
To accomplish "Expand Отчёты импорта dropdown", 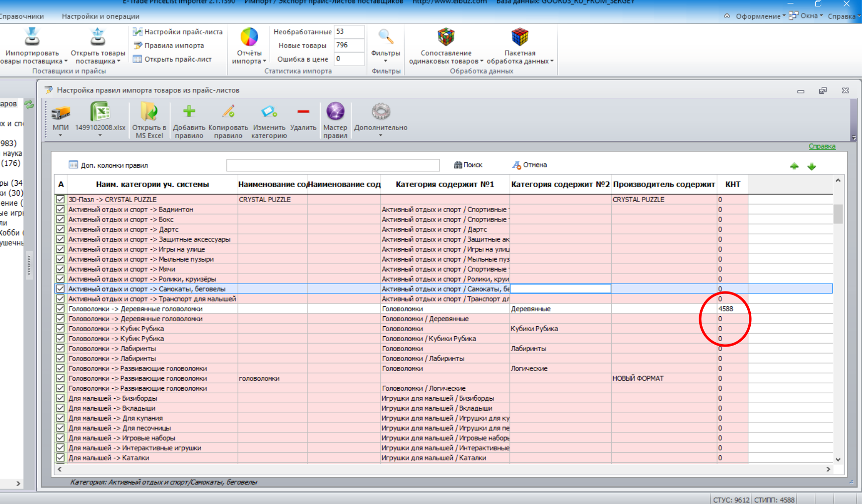I will point(265,61).
